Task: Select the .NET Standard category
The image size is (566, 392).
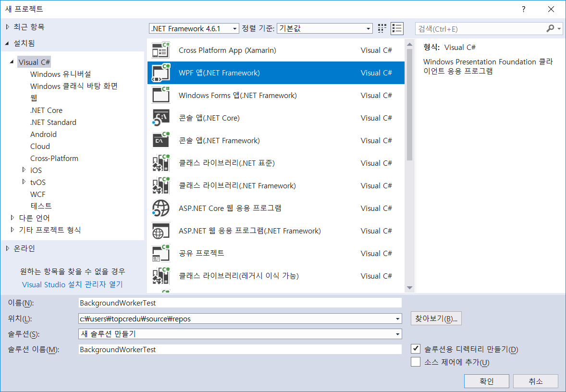Action: click(53, 122)
